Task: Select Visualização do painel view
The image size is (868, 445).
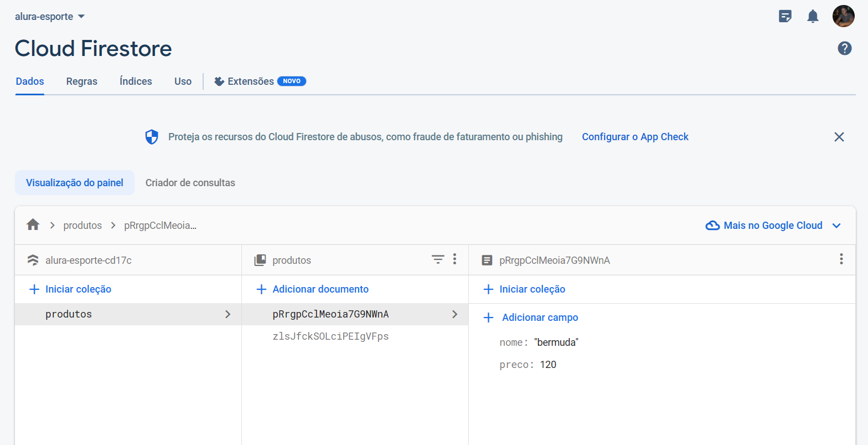Action: pyautogui.click(x=75, y=183)
